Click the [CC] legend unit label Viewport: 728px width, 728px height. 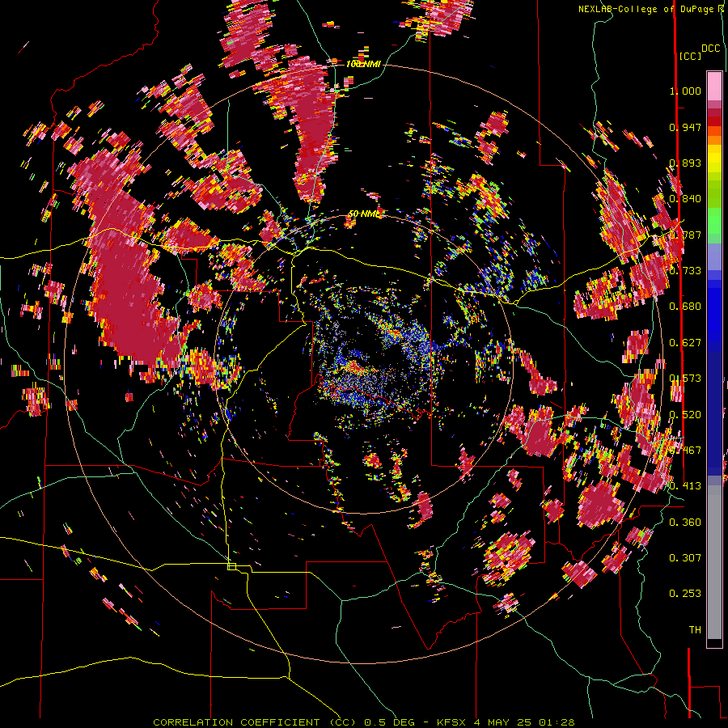click(690, 56)
